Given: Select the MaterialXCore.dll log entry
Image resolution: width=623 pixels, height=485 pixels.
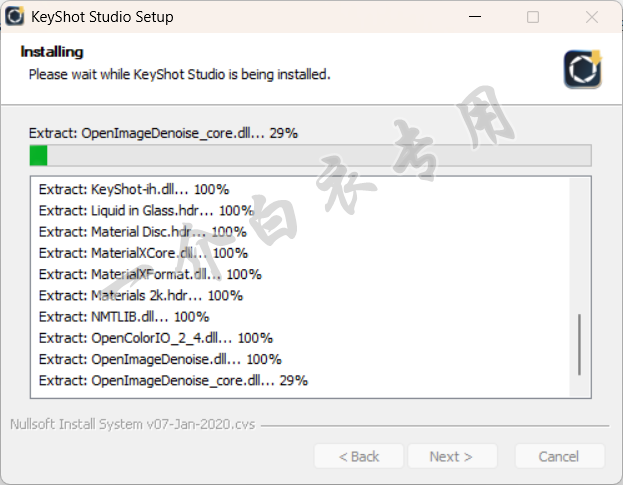Looking at the screenshot, I should [x=143, y=253].
